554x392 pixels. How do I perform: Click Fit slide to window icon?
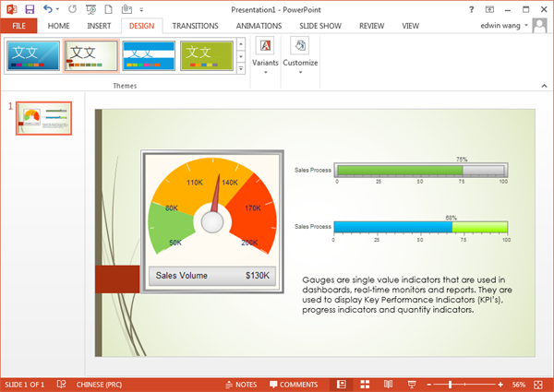tap(542, 384)
